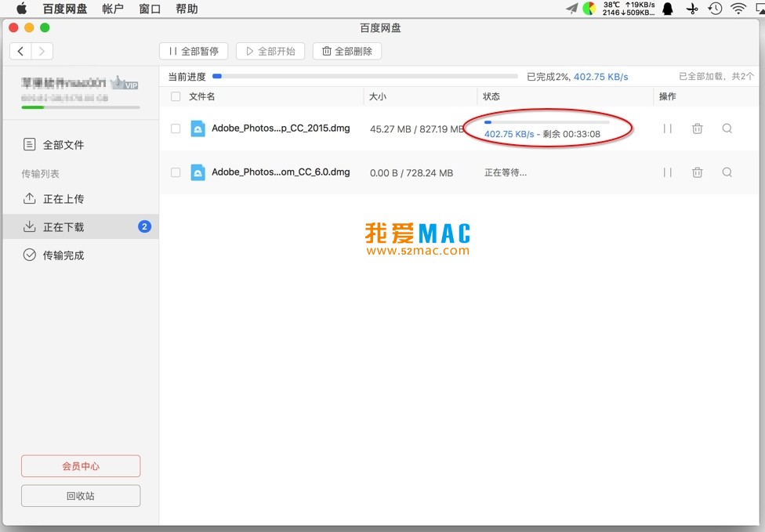
Task: Go back with the left arrow button
Action: coord(21,51)
